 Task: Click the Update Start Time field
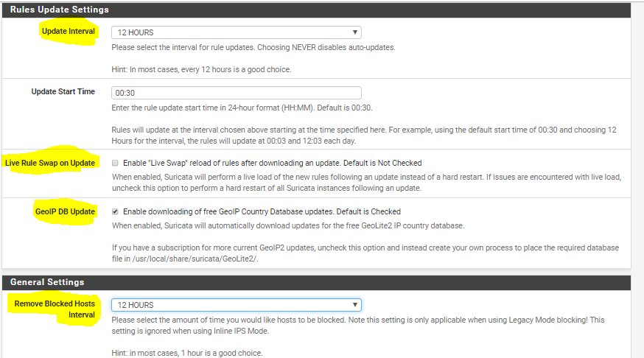(237, 93)
